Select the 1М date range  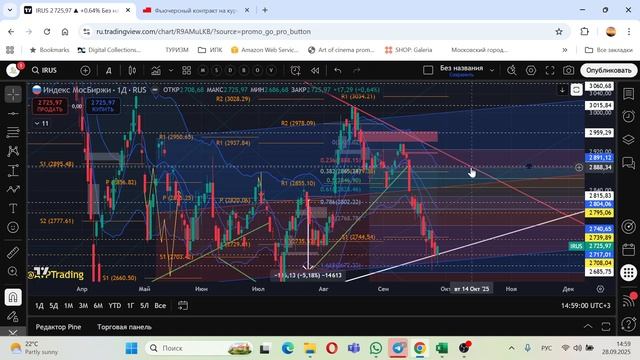(x=68, y=305)
